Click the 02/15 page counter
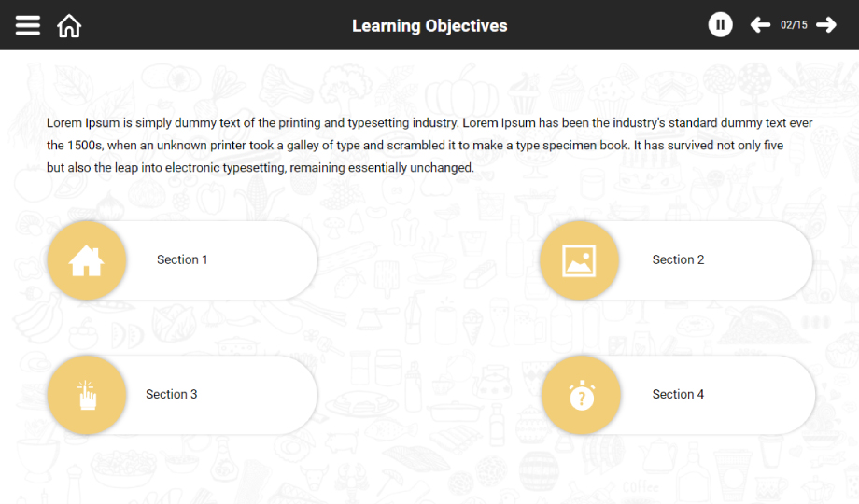Viewport: 859px width, 504px height. (x=794, y=25)
